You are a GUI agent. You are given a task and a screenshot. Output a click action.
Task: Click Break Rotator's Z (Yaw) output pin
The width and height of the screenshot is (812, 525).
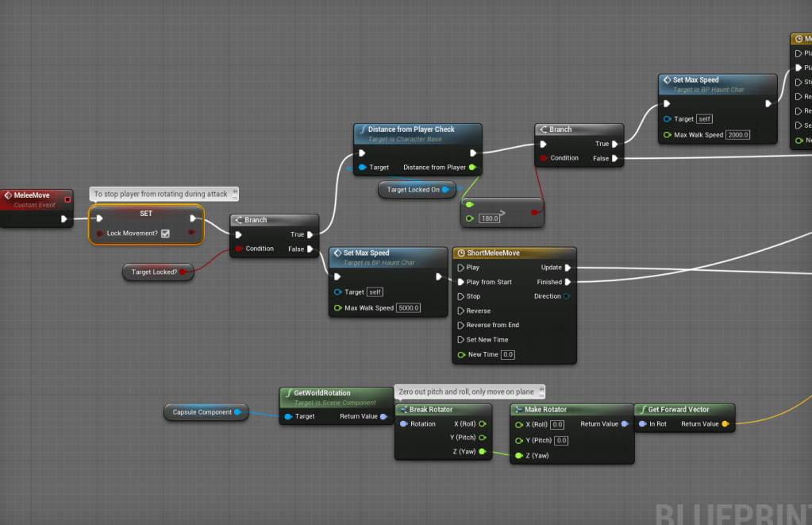(x=482, y=452)
